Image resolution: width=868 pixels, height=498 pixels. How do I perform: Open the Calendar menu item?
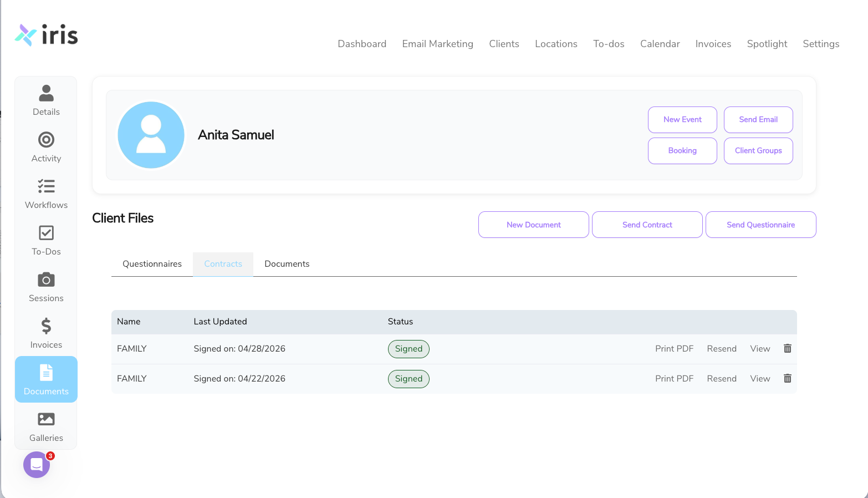click(x=660, y=44)
